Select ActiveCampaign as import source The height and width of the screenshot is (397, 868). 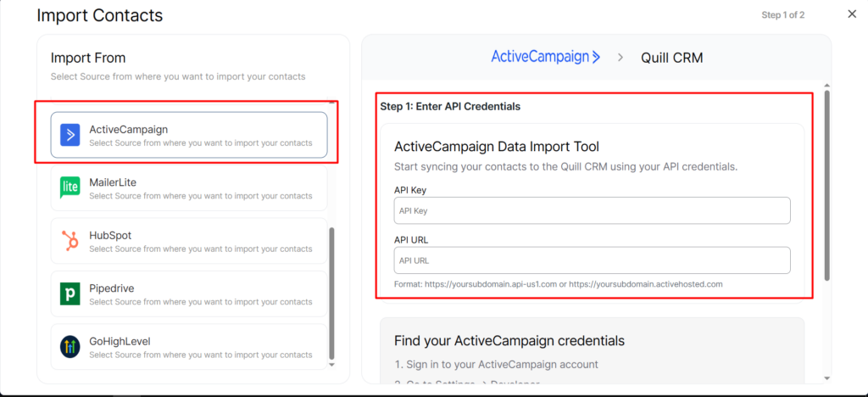[x=189, y=135]
